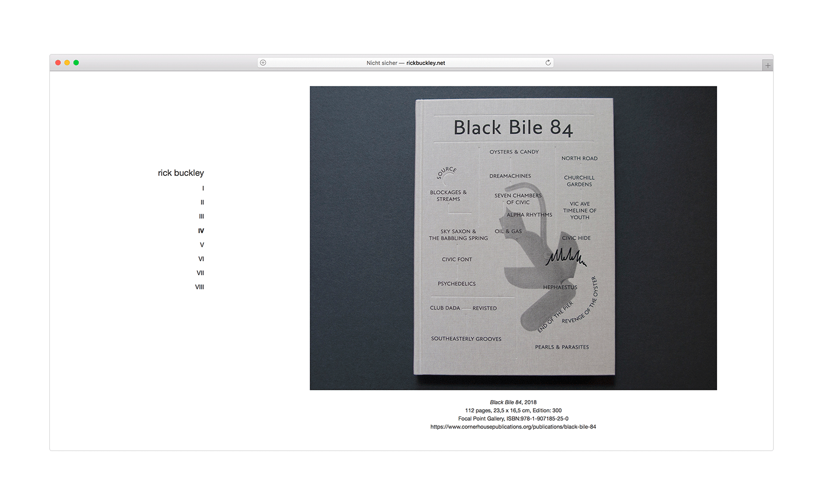The width and height of the screenshot is (823, 504).
Task: Click the Black Bile 84 book cover photo
Action: click(x=513, y=238)
